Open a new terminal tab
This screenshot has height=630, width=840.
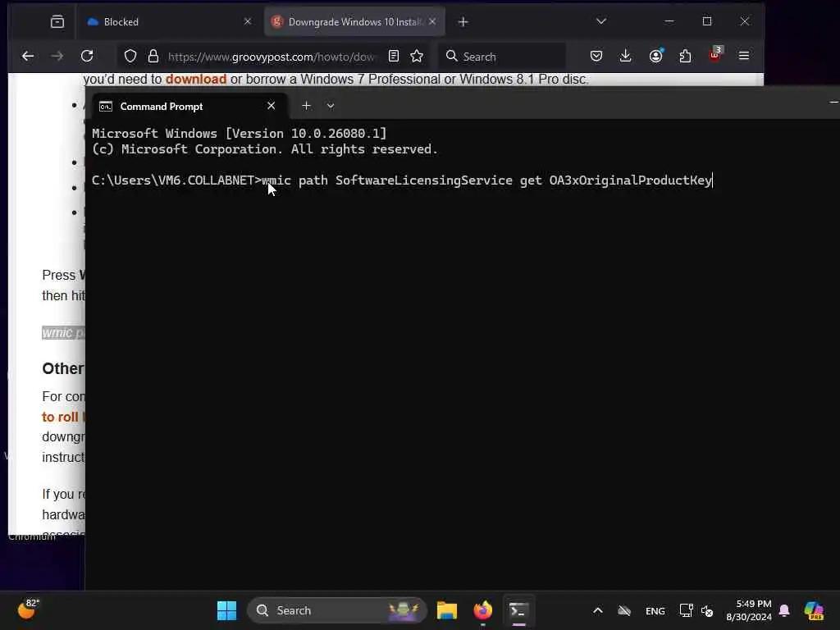pyautogui.click(x=307, y=106)
